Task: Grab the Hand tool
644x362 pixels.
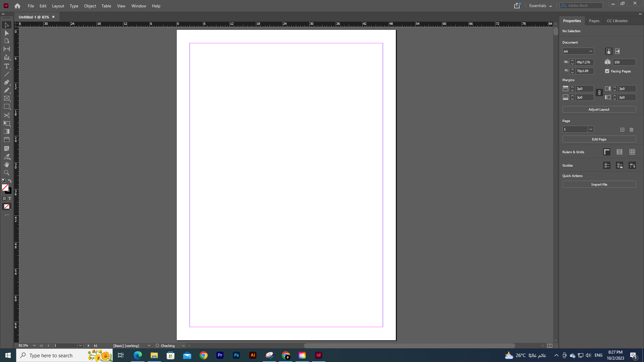Action: (x=7, y=165)
